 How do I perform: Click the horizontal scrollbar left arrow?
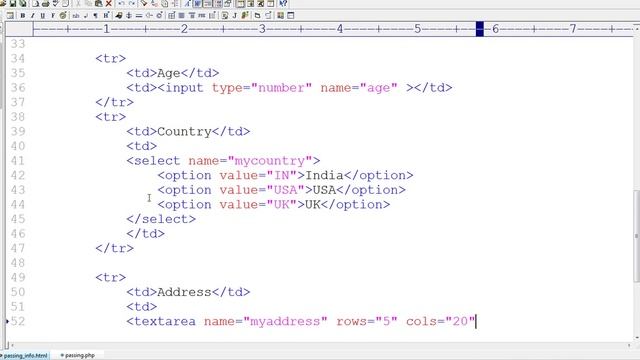[x=12, y=346]
